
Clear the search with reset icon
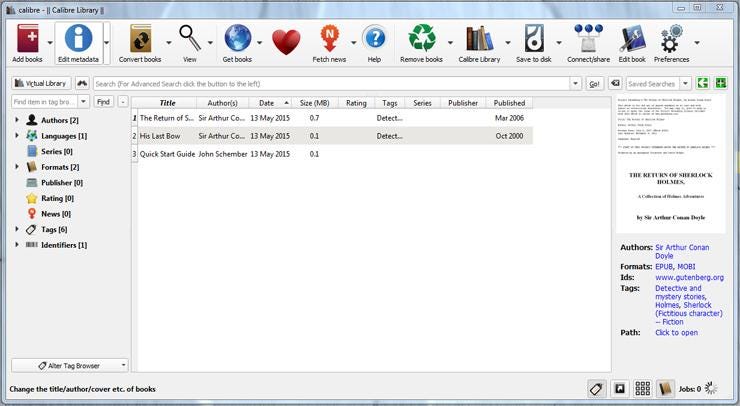click(x=615, y=84)
